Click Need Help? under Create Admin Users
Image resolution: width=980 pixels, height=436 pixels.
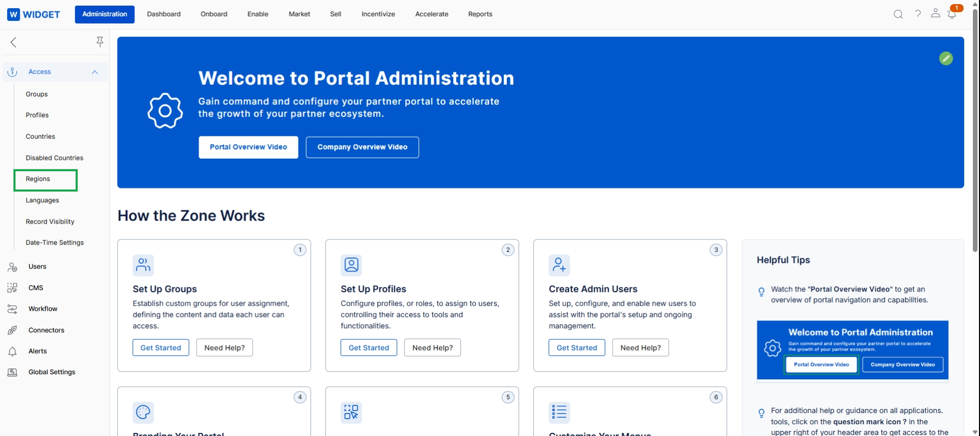click(x=641, y=348)
